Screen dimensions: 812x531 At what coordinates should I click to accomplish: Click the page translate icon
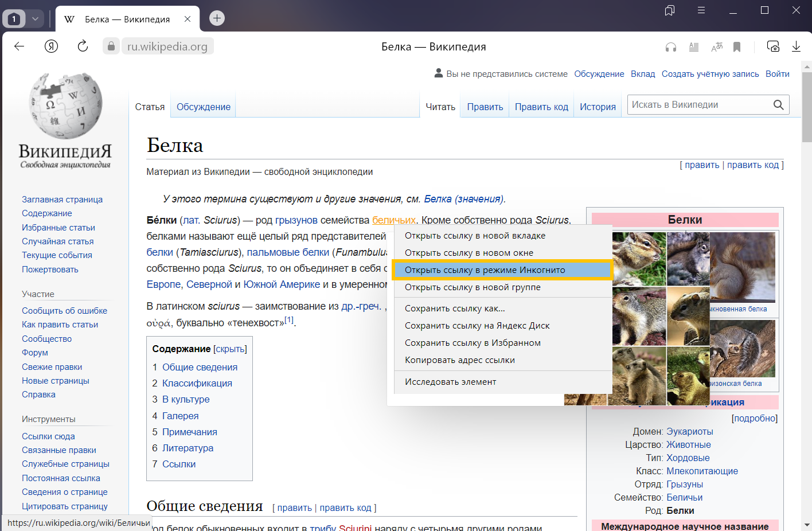tap(717, 47)
